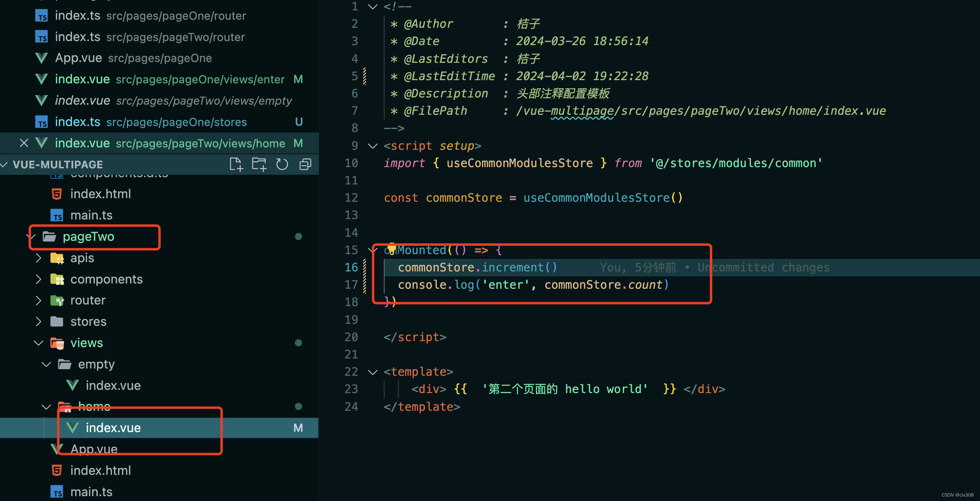Select main.ts above the pageTwo folder

click(159, 215)
